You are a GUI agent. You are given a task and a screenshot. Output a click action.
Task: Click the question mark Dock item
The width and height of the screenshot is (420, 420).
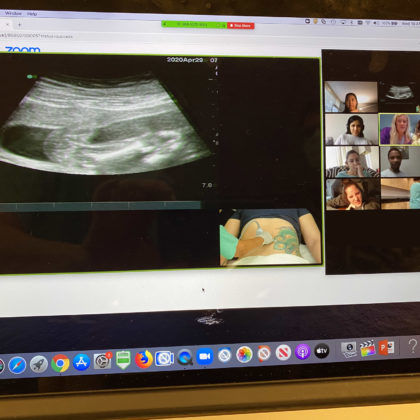tap(412, 346)
